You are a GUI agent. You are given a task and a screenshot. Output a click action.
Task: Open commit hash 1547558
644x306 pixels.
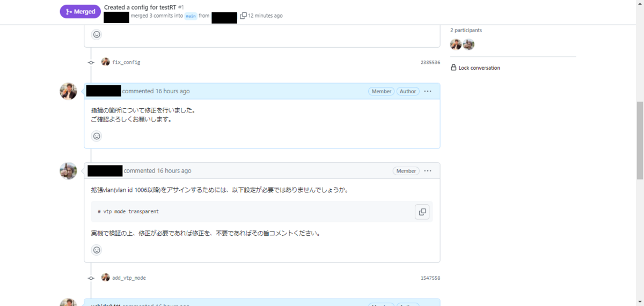coord(430,278)
